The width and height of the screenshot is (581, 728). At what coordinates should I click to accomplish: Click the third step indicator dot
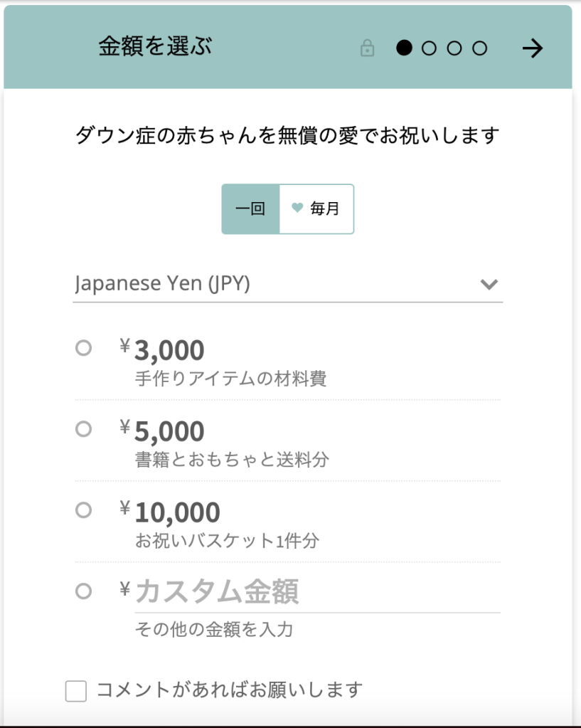click(x=454, y=48)
